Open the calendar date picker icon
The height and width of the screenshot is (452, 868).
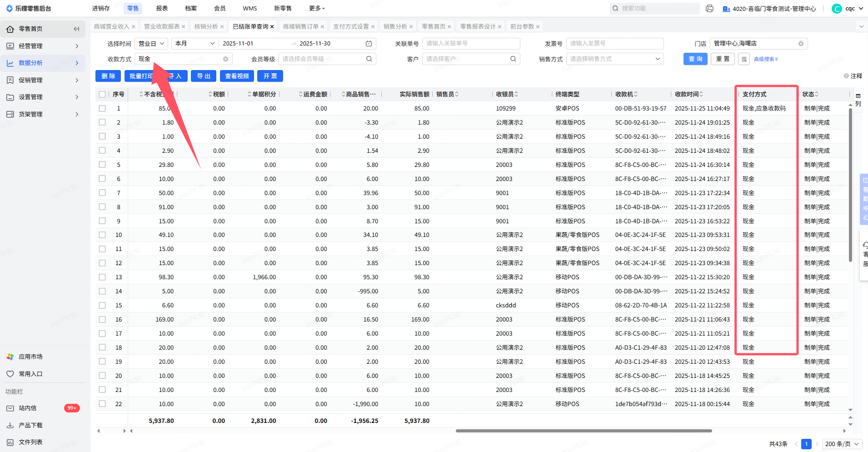pyautogui.click(x=369, y=44)
